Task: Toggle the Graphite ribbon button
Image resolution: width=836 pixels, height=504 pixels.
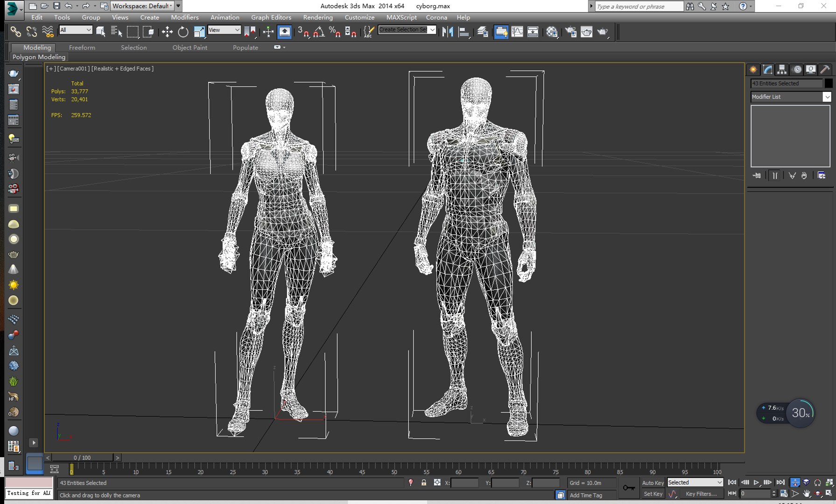Action: [x=501, y=32]
